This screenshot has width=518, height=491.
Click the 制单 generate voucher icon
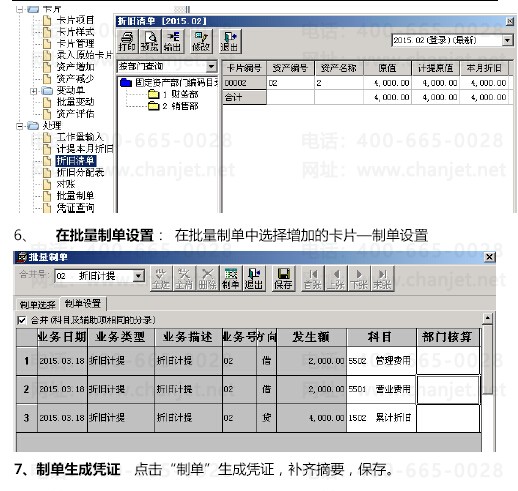(x=231, y=278)
